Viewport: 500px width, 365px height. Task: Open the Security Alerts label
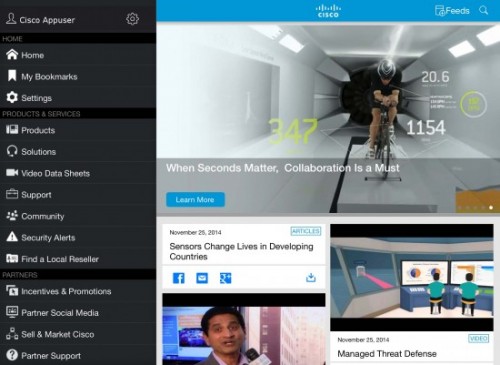point(48,238)
